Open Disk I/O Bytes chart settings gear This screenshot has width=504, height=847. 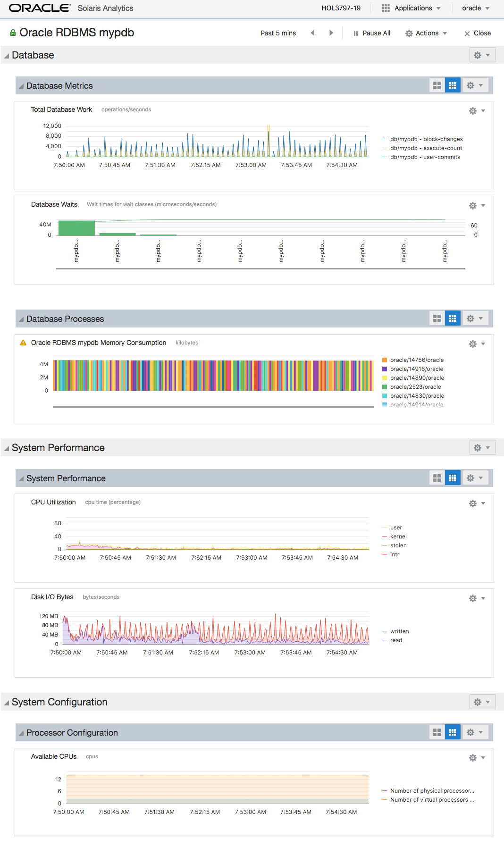[x=473, y=598]
